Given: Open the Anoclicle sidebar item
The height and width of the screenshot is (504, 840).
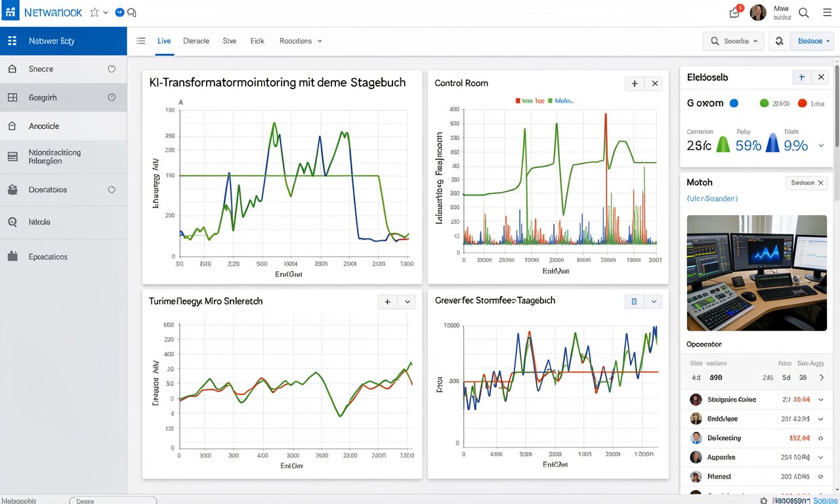Looking at the screenshot, I should click(64, 126).
